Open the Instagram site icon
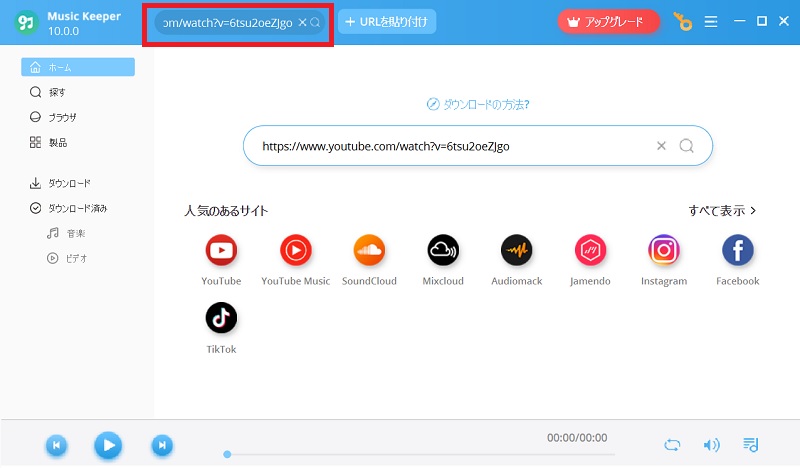 [664, 250]
